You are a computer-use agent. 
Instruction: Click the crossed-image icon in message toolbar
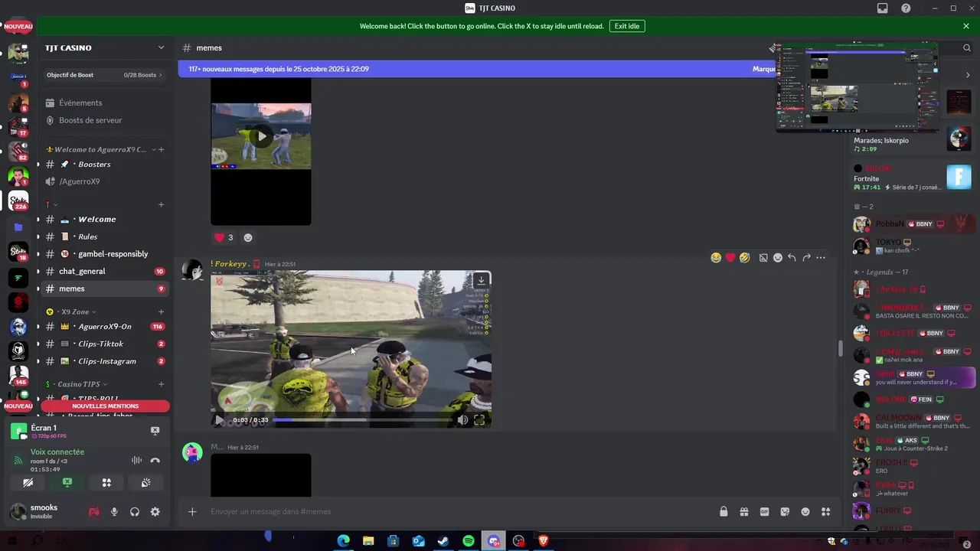pos(763,258)
